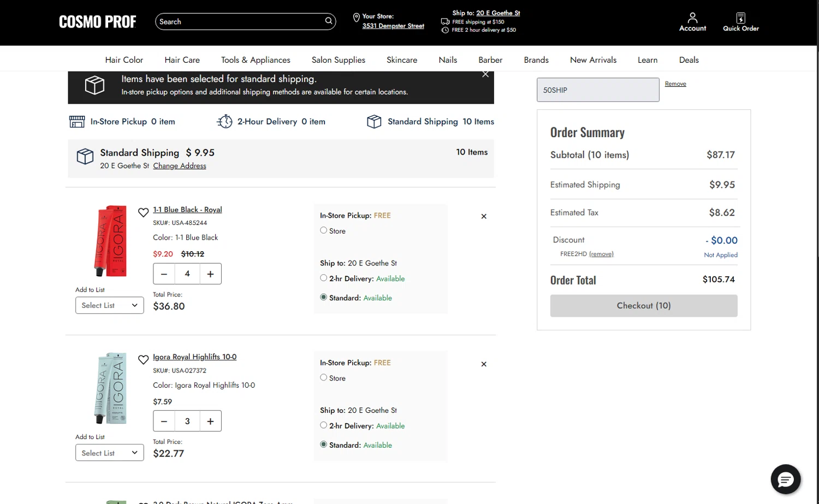Screen dimensions: 819x504
Task: Decrease Igora Royal Highlifts quantity
Action: (164, 422)
